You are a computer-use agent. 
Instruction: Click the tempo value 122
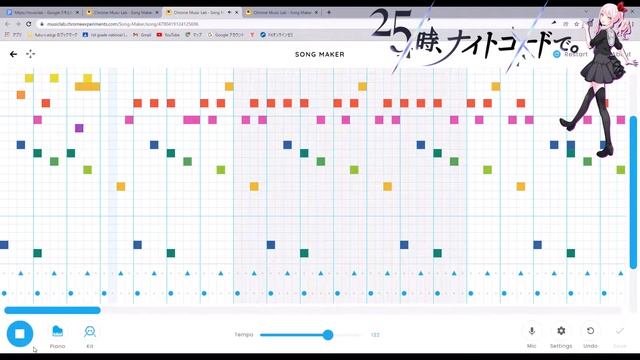[375, 335]
